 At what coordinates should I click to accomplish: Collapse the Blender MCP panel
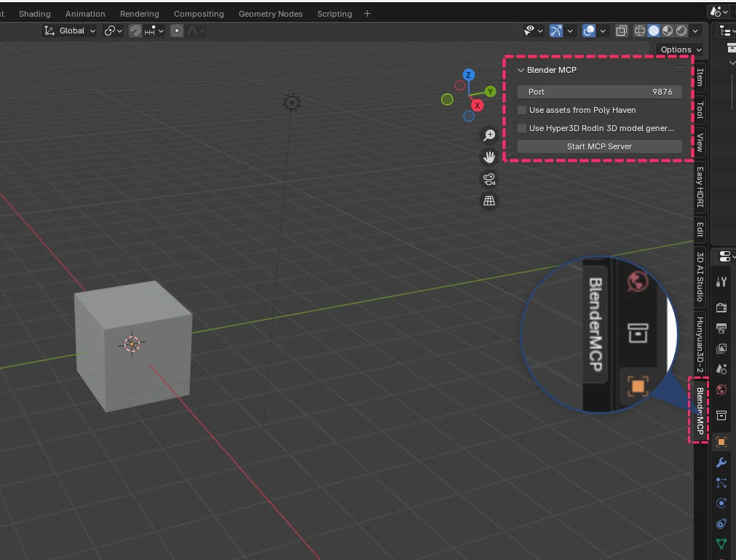click(521, 70)
